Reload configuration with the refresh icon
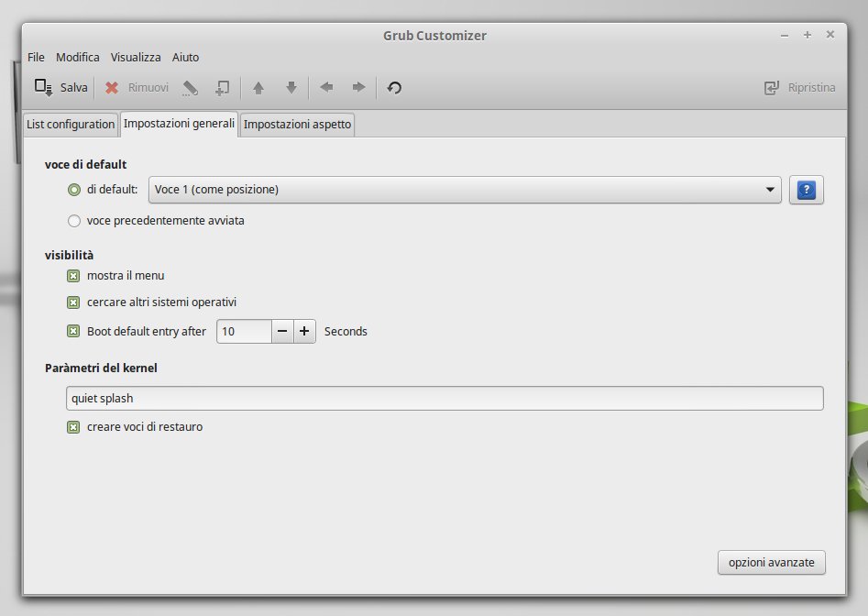The height and width of the screenshot is (616, 868). click(x=394, y=87)
